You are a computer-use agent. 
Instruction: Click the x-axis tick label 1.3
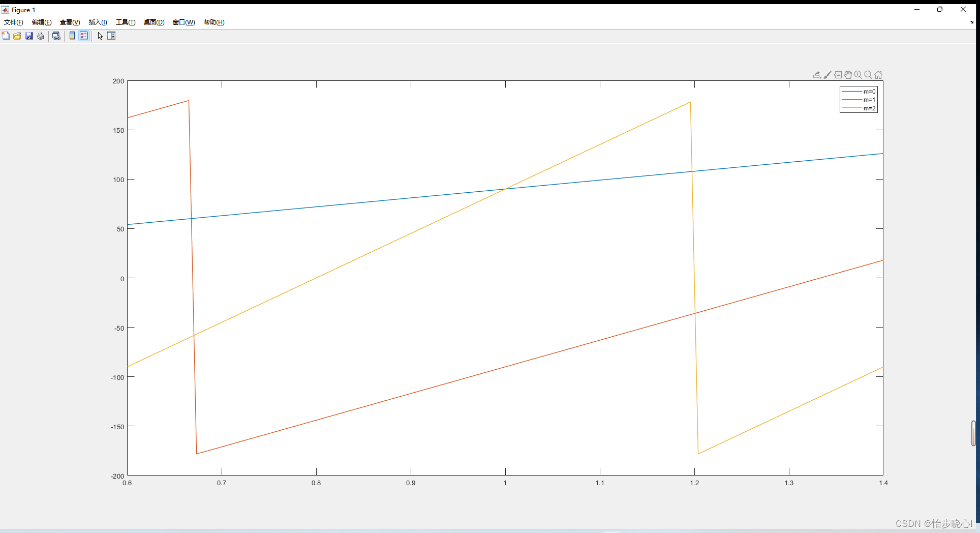789,483
